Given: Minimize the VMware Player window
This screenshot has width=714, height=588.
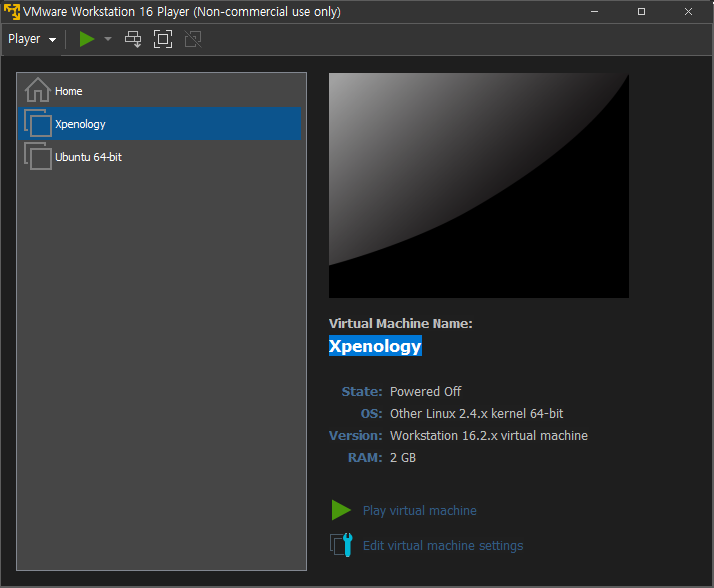Looking at the screenshot, I should tap(594, 11).
